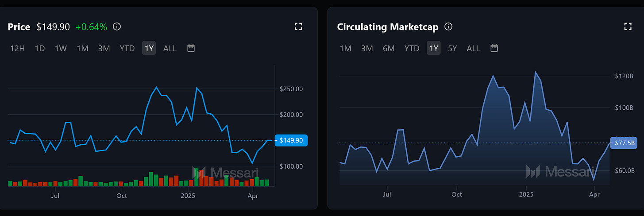Click the Apr label on Marketcap chart axis
Viewport: 644px width, 216px height.
click(594, 194)
